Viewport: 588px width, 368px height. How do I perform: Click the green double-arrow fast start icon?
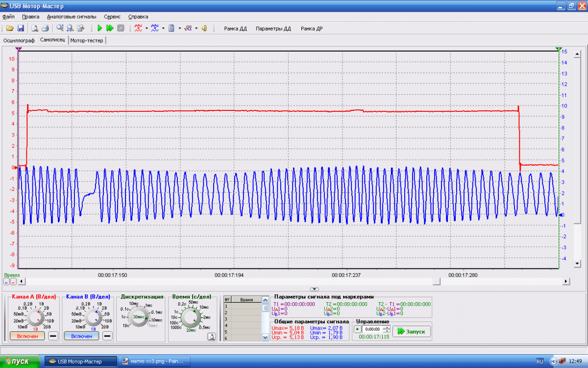[x=110, y=28]
